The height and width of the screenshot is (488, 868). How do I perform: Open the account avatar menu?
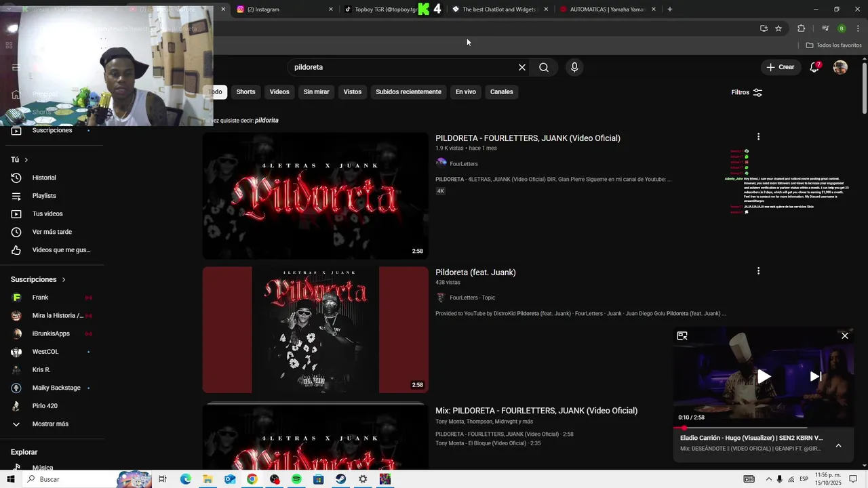point(840,67)
